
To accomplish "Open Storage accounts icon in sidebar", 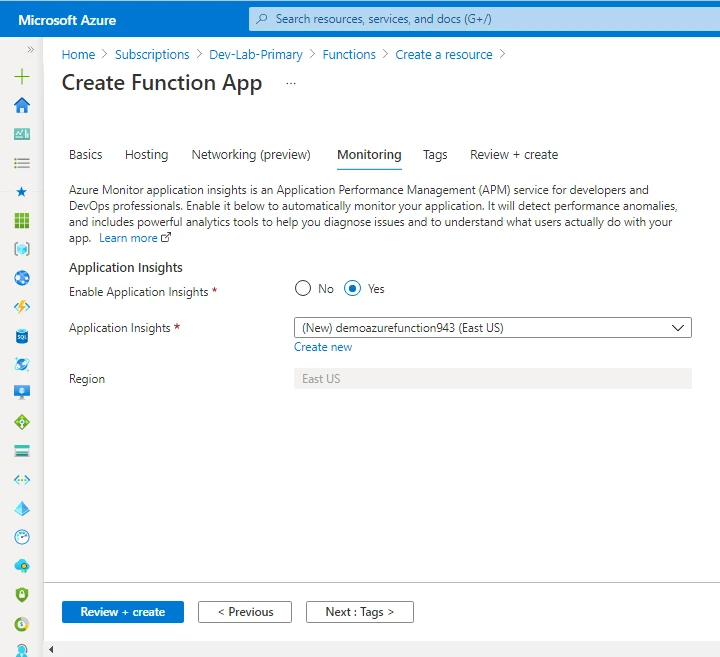I will [22, 451].
